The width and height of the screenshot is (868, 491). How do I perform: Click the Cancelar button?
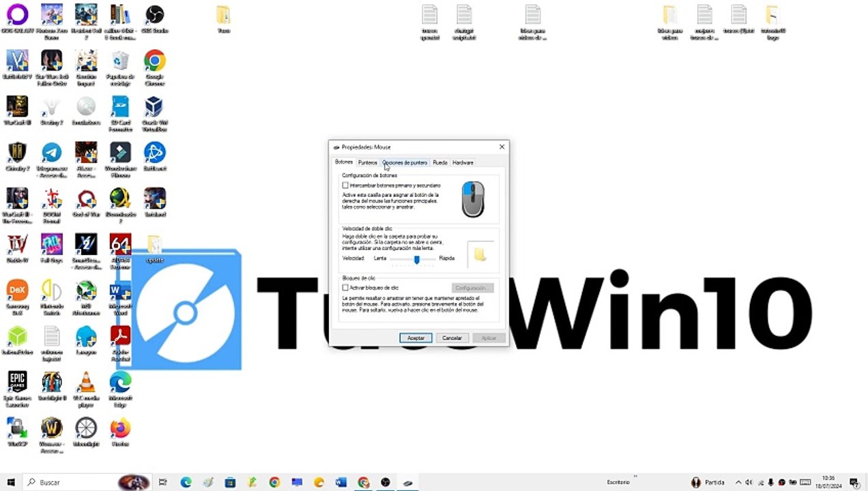coord(452,338)
